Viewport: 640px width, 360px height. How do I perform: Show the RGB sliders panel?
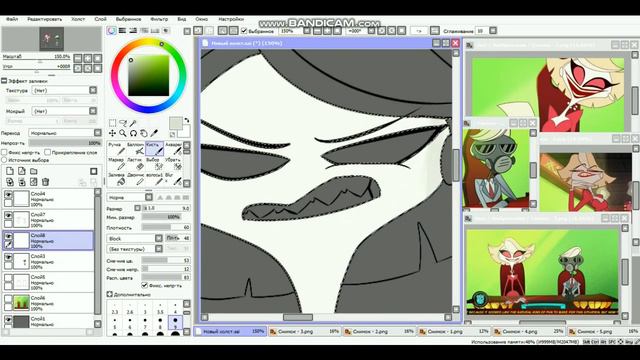tap(122, 31)
